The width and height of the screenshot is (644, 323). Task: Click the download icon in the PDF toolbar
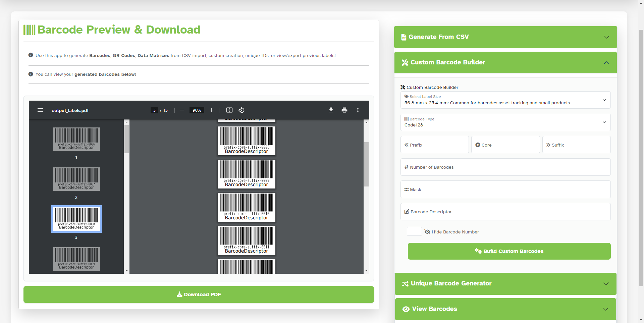coord(331,110)
